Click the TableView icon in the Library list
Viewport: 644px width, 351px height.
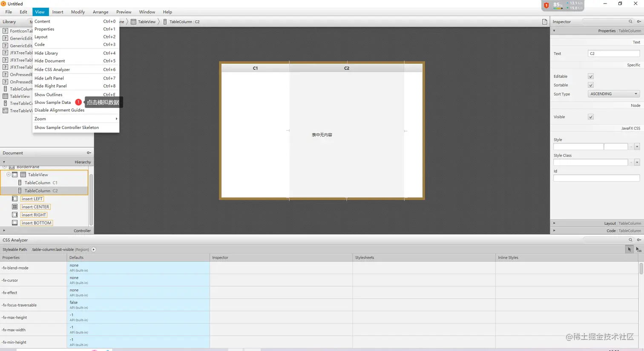(x=5, y=96)
